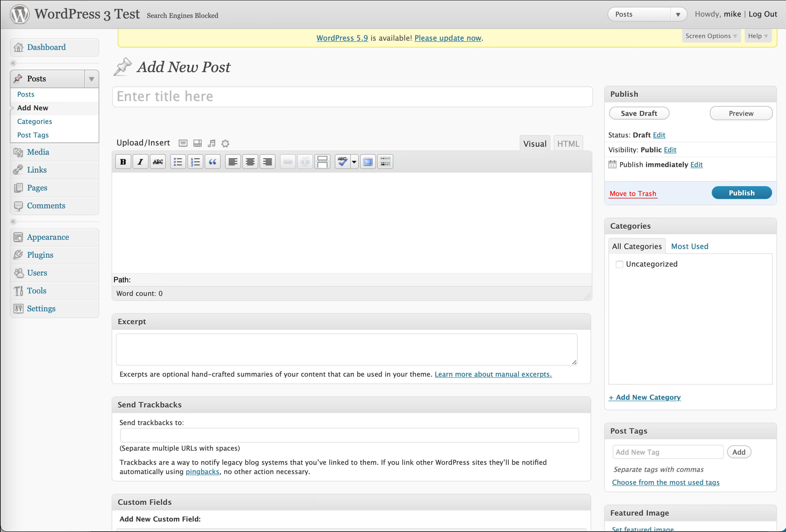
Task: Expand Screen Options panel
Action: pyautogui.click(x=711, y=36)
